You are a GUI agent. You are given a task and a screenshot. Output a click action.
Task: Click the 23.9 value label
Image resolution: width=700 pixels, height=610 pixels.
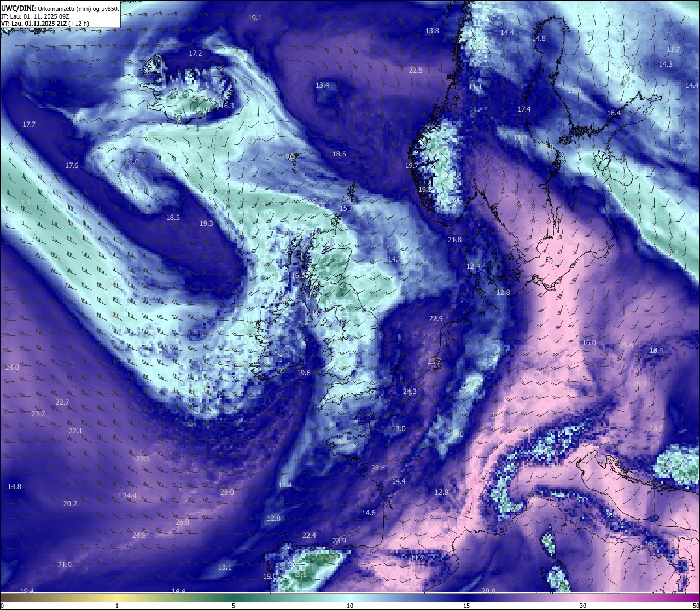(x=339, y=541)
